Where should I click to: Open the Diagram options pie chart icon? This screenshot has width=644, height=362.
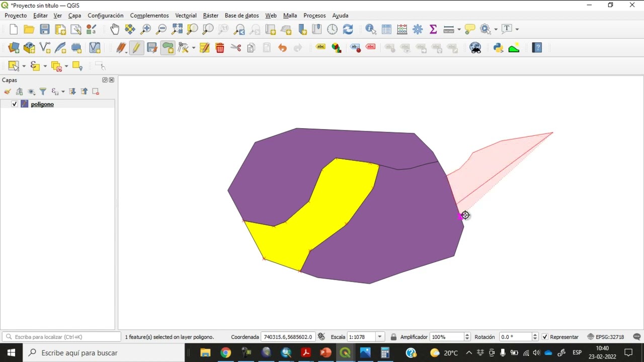coord(336,48)
